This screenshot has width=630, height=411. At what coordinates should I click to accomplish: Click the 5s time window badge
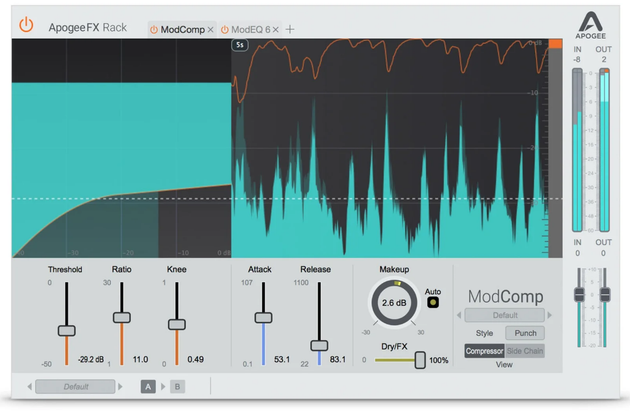(240, 45)
